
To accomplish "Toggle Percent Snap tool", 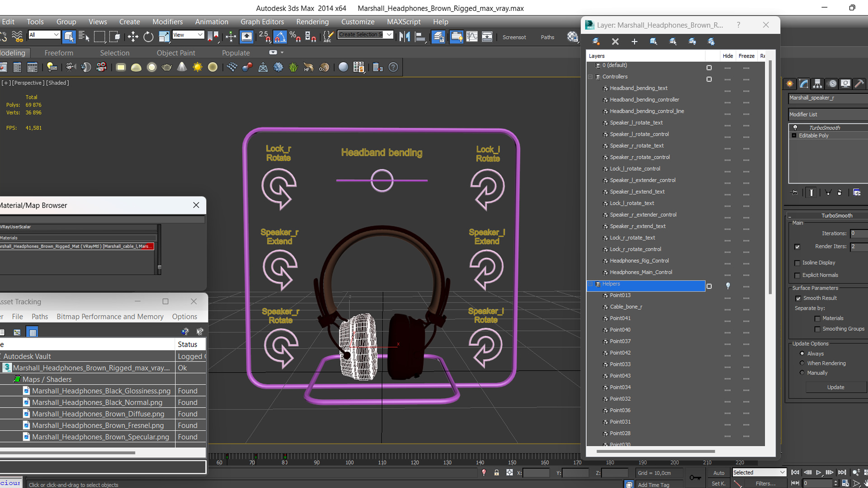I will tap(295, 37).
